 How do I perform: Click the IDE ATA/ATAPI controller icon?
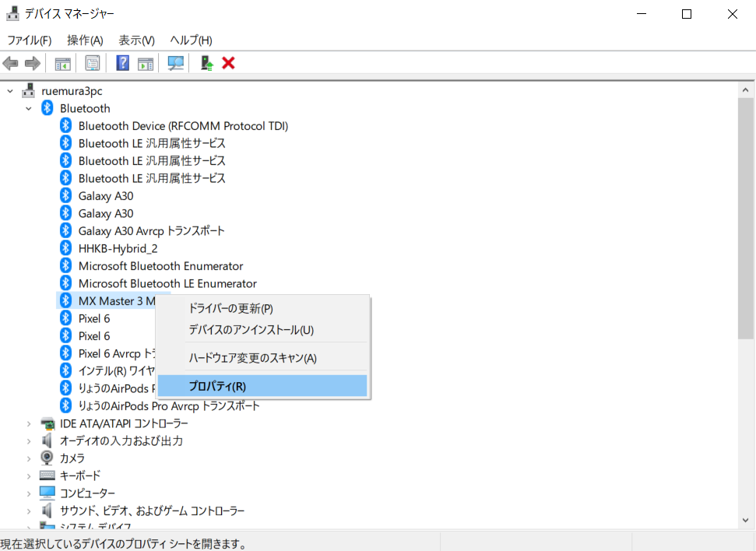(x=47, y=423)
